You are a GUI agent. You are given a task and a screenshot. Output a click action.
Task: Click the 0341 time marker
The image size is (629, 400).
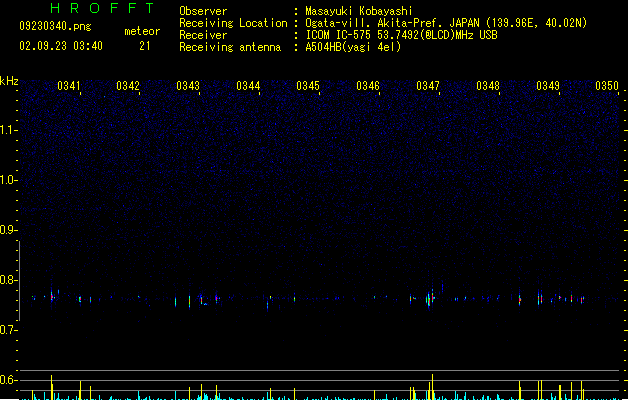tap(69, 86)
